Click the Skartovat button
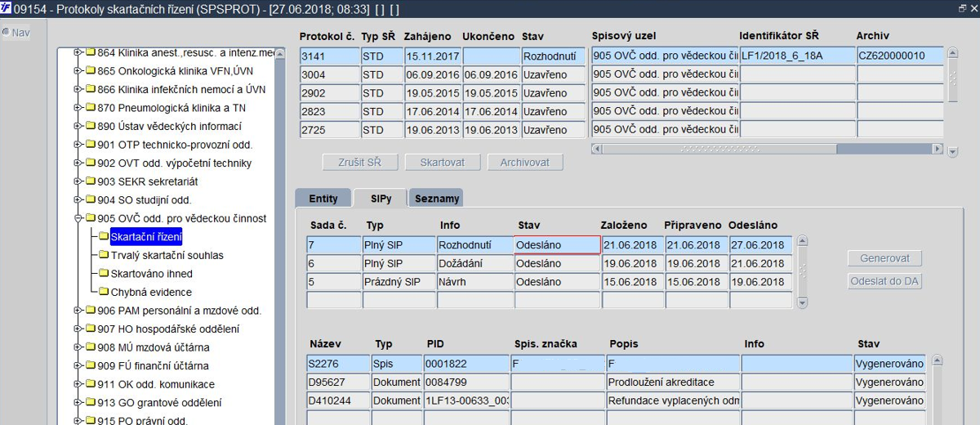Screen dimensions: 980x425 click(x=443, y=162)
